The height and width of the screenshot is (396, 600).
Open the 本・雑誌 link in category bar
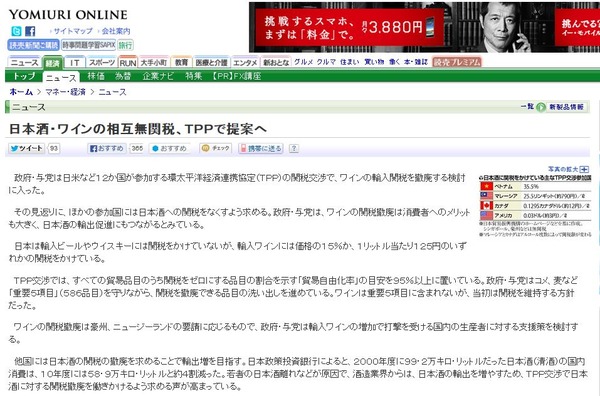pyautogui.click(x=416, y=62)
